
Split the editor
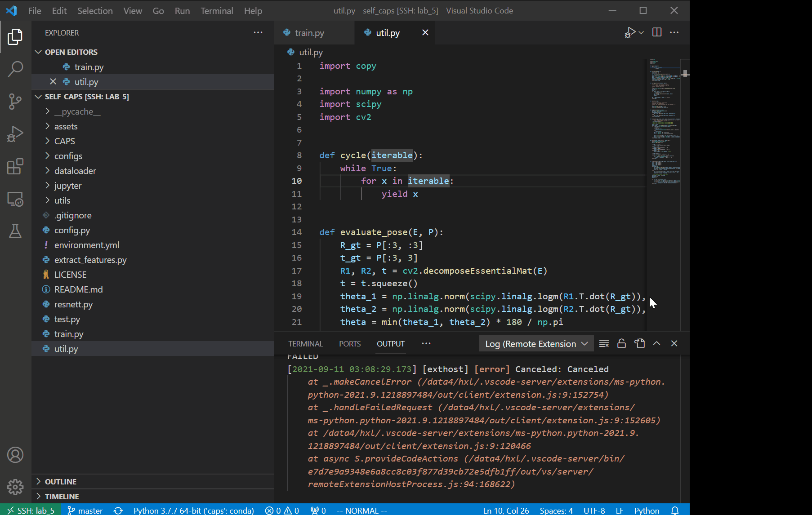(x=656, y=32)
